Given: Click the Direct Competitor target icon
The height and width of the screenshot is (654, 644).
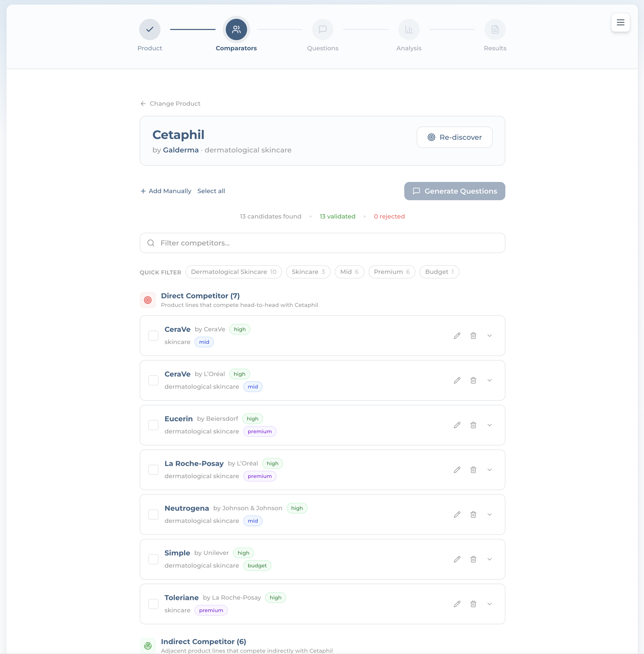Looking at the screenshot, I should coord(148,300).
